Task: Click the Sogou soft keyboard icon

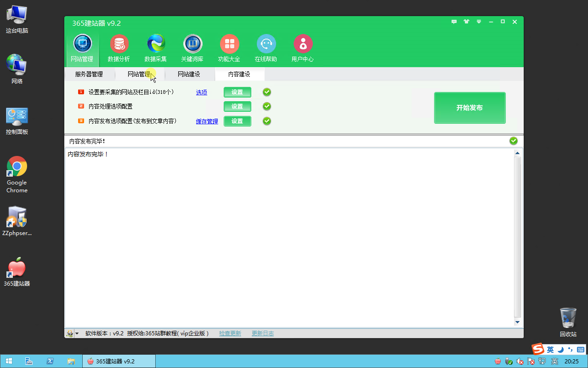Action: [x=581, y=350]
